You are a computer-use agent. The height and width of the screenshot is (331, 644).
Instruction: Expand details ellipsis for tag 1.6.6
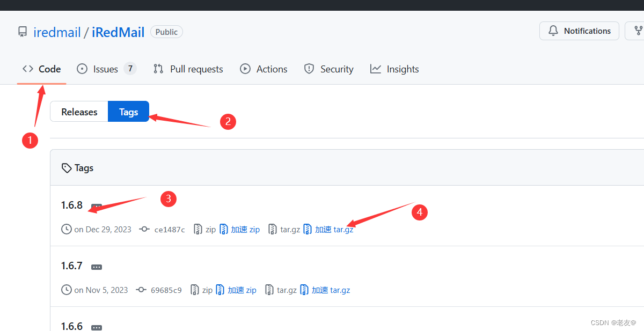point(97,327)
